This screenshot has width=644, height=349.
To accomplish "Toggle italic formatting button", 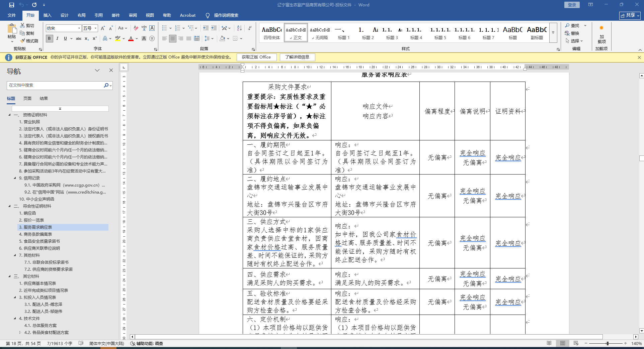I will (57, 38).
